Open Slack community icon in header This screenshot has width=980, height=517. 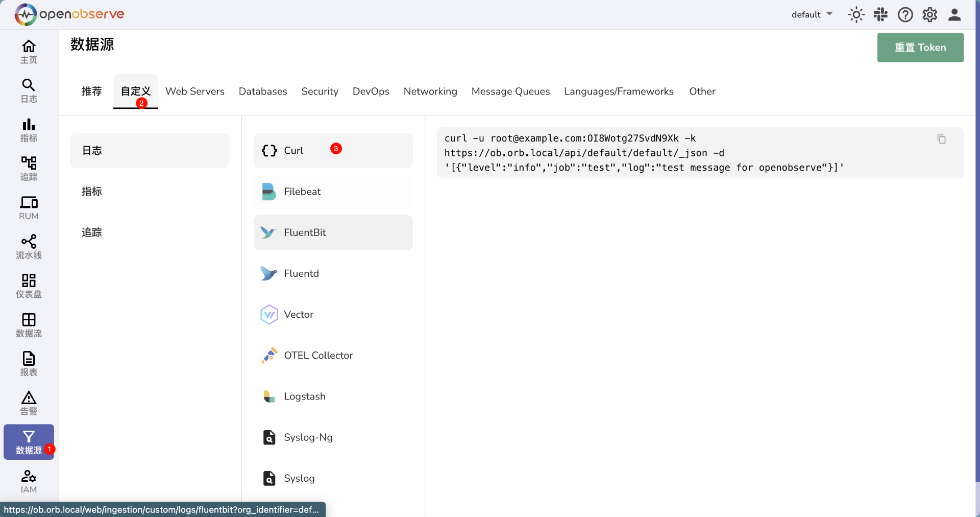tap(880, 15)
